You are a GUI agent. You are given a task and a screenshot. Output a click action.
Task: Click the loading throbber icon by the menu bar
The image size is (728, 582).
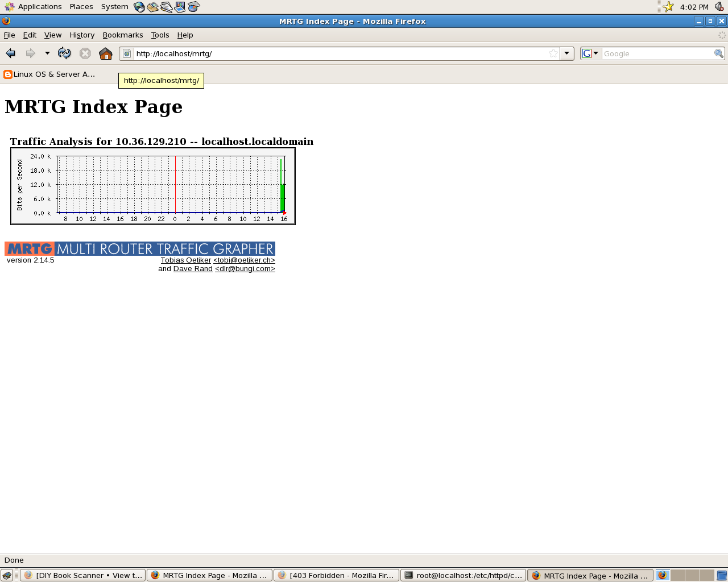click(x=722, y=35)
